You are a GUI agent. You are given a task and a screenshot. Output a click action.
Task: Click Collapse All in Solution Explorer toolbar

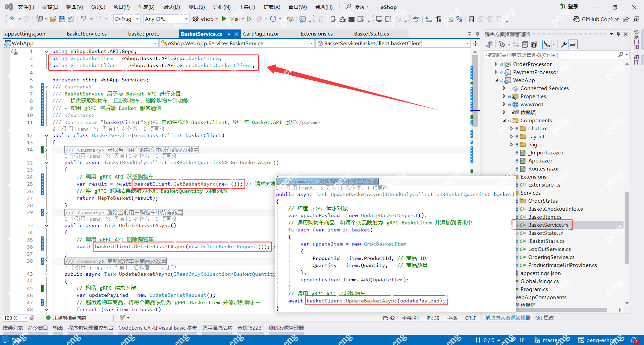pos(525,44)
